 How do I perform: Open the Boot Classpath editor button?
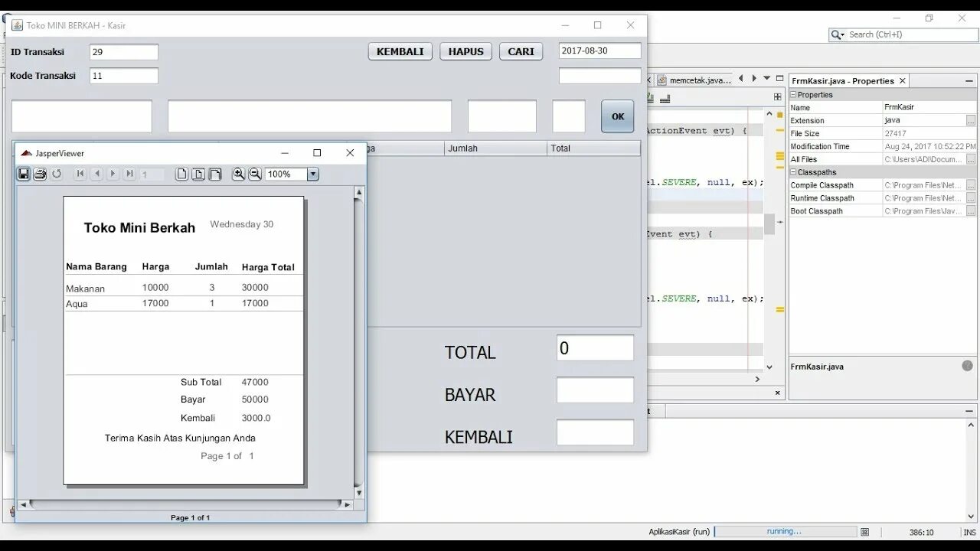coord(971,211)
